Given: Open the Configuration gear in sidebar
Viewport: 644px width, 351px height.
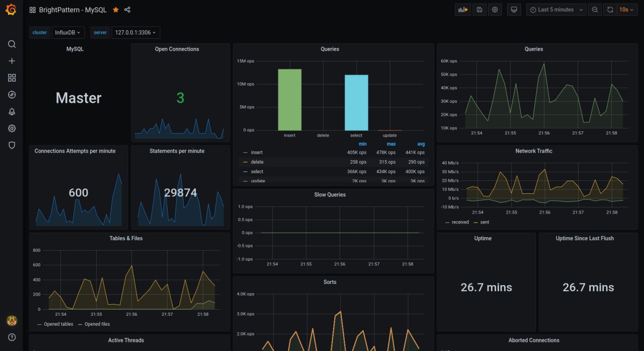Looking at the screenshot, I should 12,128.
